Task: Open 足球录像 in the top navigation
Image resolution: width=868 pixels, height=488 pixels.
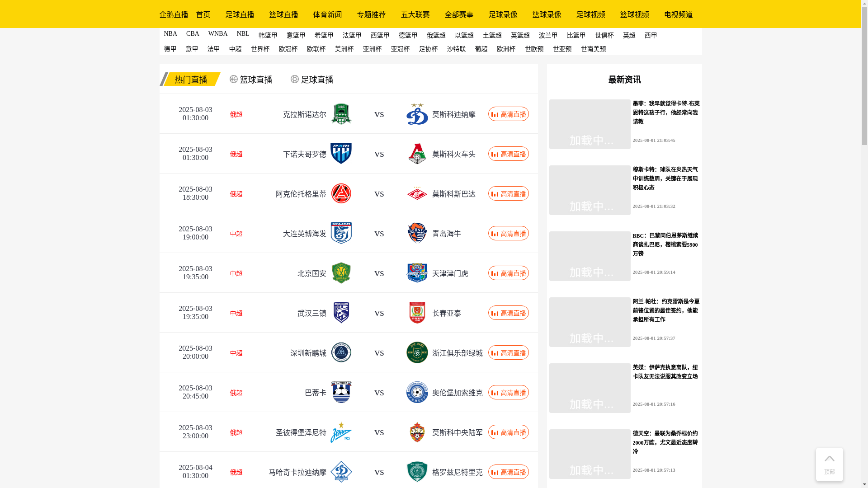Action: click(503, 14)
